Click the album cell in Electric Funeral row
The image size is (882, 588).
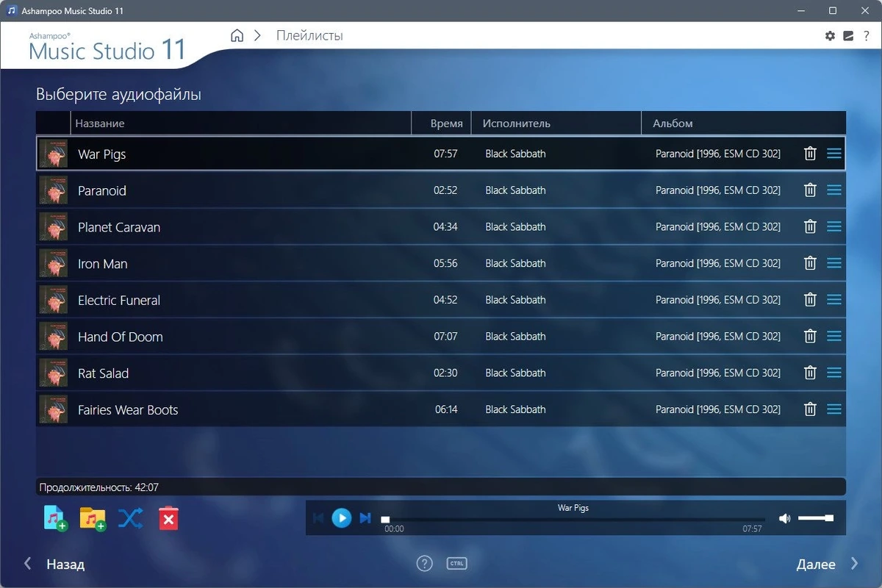click(x=718, y=300)
